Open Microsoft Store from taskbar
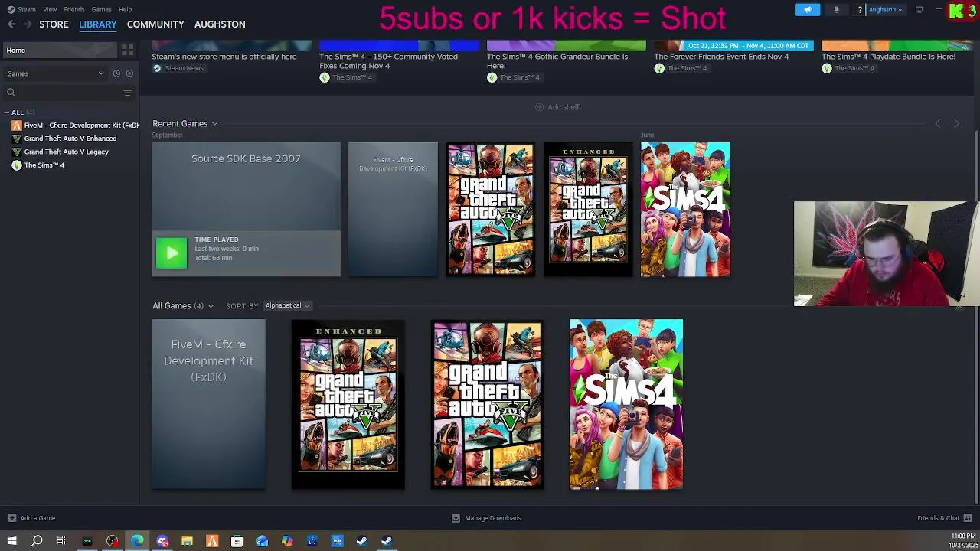The height and width of the screenshot is (551, 980). click(x=237, y=541)
